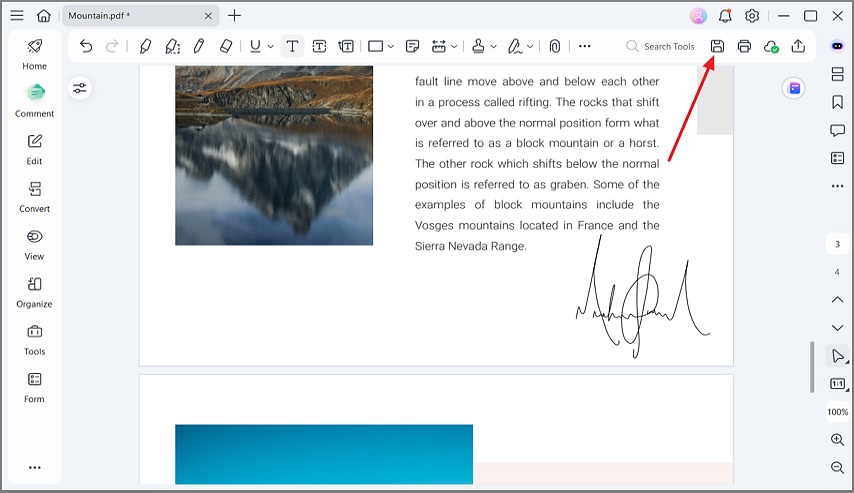The width and height of the screenshot is (854, 493).
Task: Show more left sidebar options
Action: [x=34, y=467]
